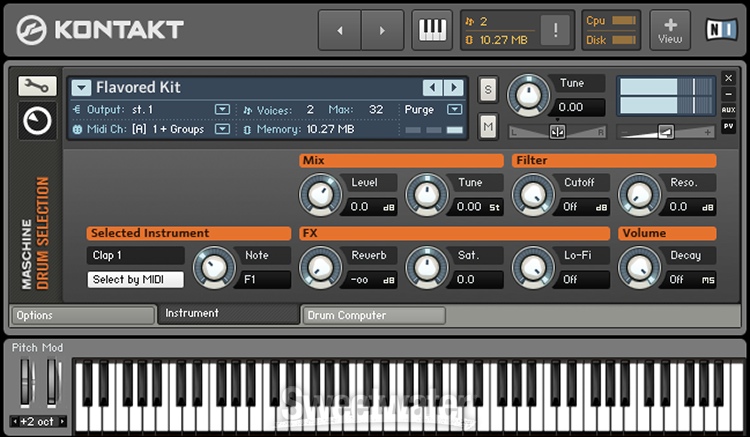
Task: Toggle the PV button
Action: tap(728, 126)
